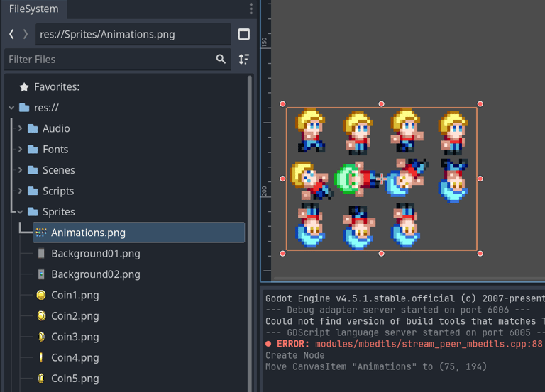Click the sprite's top-right resize handle
Viewport: 545px width, 392px height.
click(480, 103)
